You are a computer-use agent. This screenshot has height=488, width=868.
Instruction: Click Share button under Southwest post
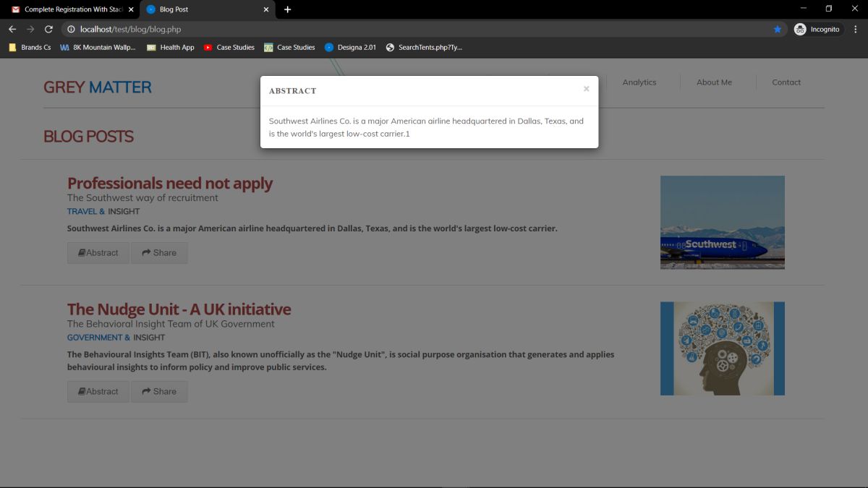(x=159, y=253)
